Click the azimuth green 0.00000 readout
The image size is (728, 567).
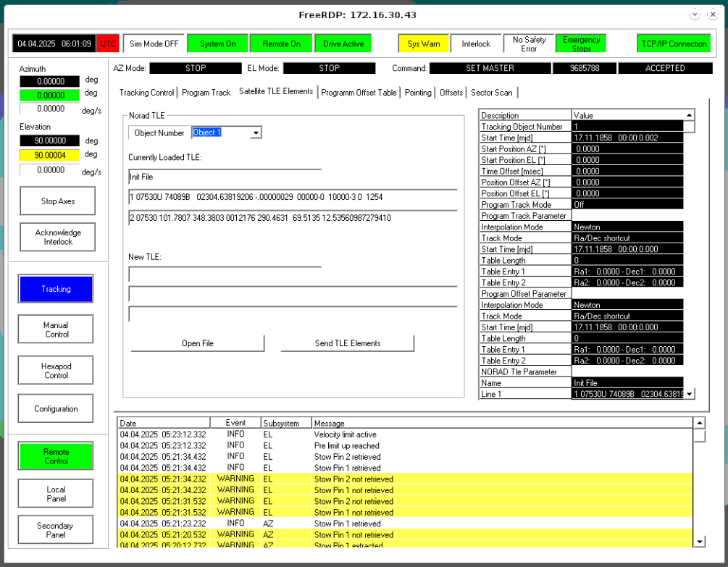(x=50, y=95)
